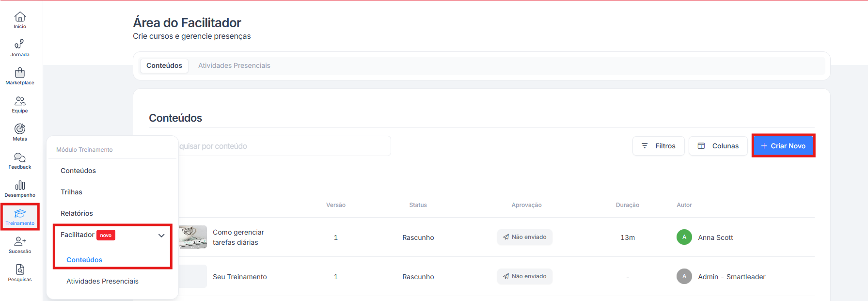The image size is (868, 301).
Task: Select Trilhas in Módulo Treinamento menu
Action: point(72,192)
